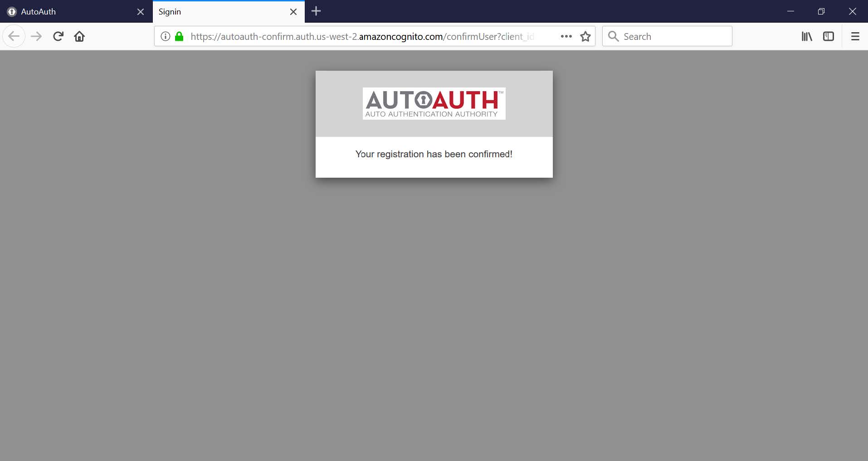Go forward with the forward arrow
This screenshot has width=868, height=461.
click(36, 36)
